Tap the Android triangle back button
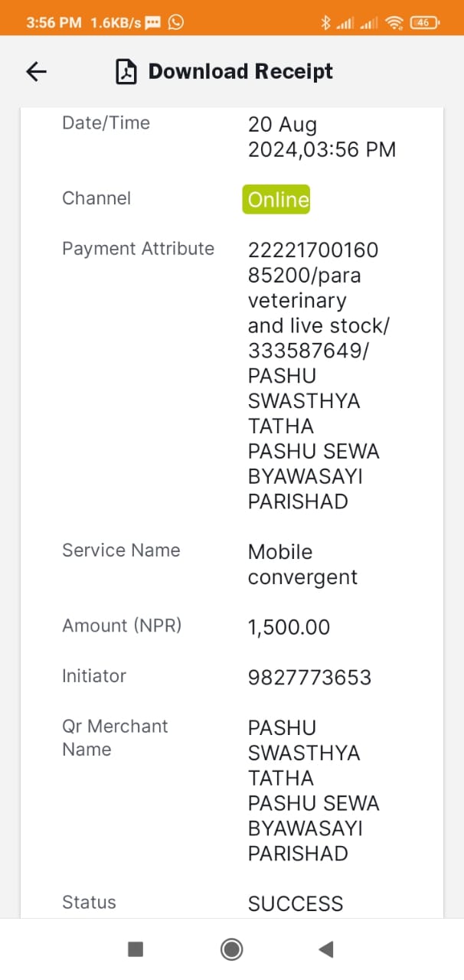This screenshot has width=464, height=980. click(x=326, y=949)
